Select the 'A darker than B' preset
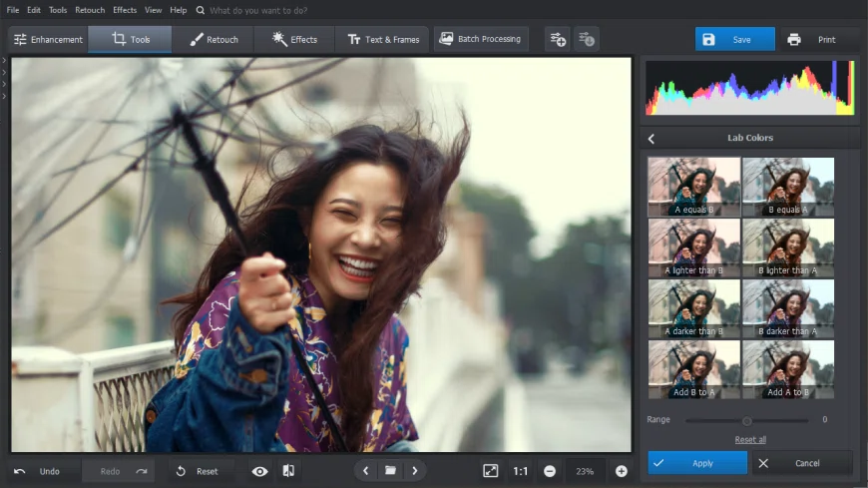This screenshot has width=868, height=488. [x=693, y=308]
